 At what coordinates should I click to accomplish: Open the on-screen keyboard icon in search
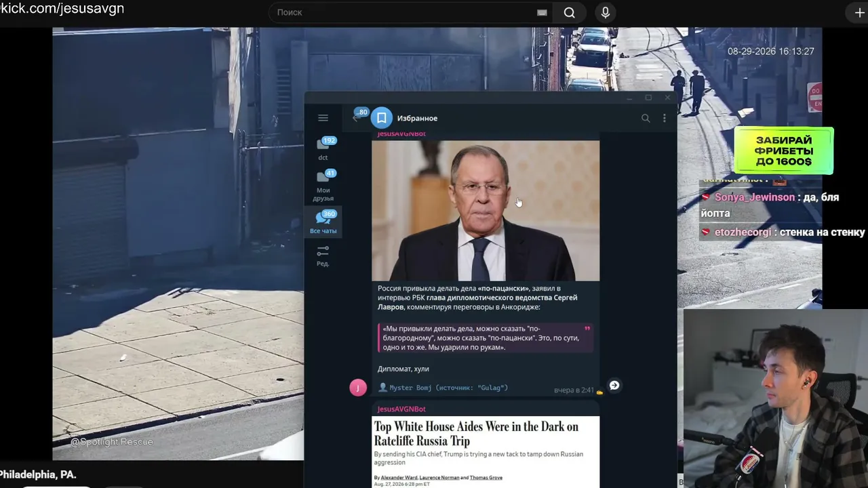pos(542,12)
